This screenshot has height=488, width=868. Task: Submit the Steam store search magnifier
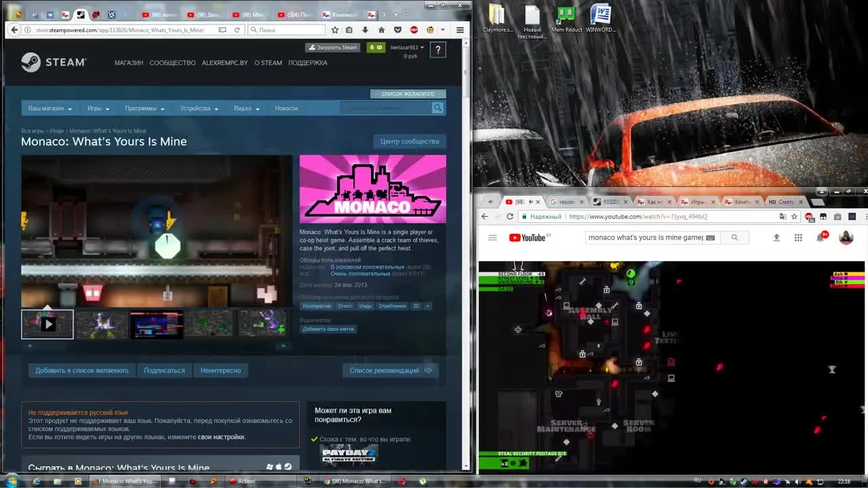(x=437, y=108)
